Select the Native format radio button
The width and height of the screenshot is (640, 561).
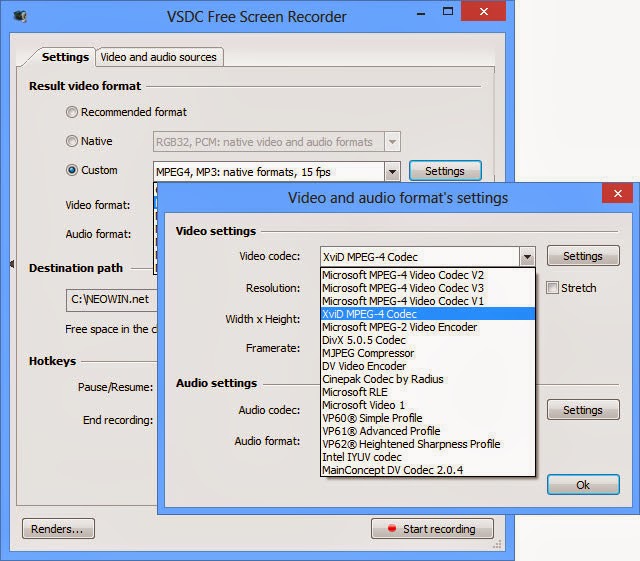pyautogui.click(x=72, y=141)
